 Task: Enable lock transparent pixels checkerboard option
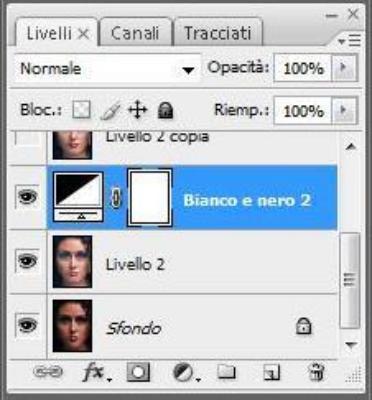click(x=81, y=110)
